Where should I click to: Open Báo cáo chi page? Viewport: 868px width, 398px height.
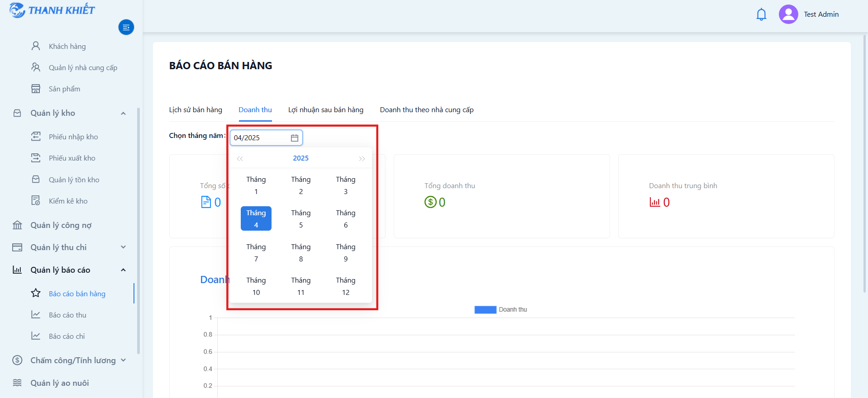tap(67, 336)
